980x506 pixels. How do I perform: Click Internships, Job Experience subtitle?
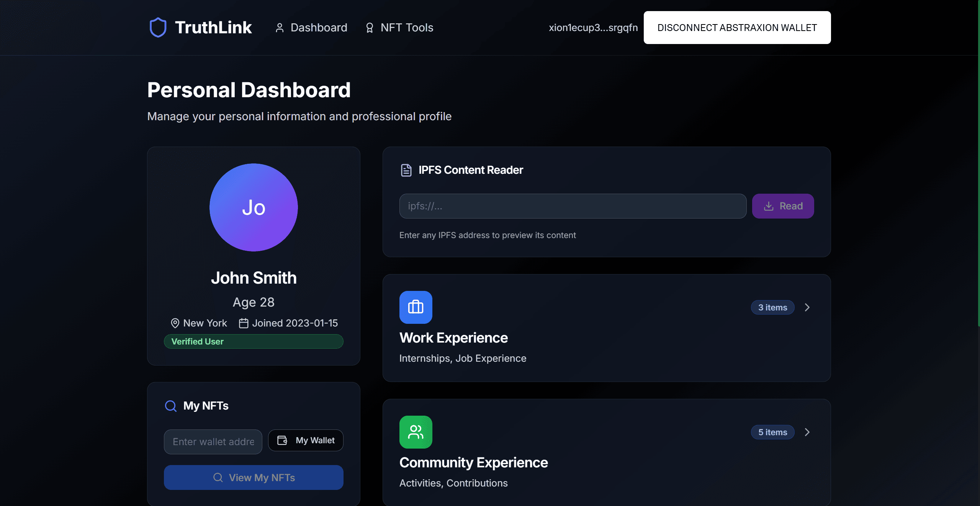[x=463, y=359]
